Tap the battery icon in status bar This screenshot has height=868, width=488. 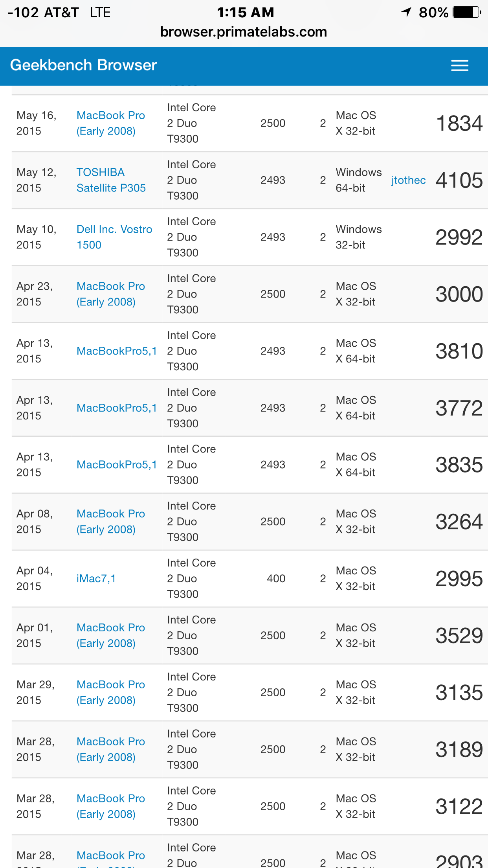click(466, 13)
